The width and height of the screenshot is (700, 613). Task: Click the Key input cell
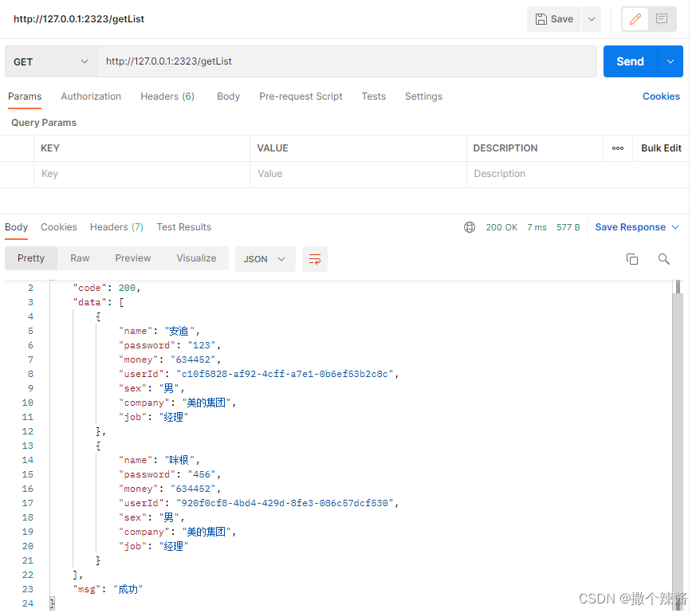coord(142,174)
